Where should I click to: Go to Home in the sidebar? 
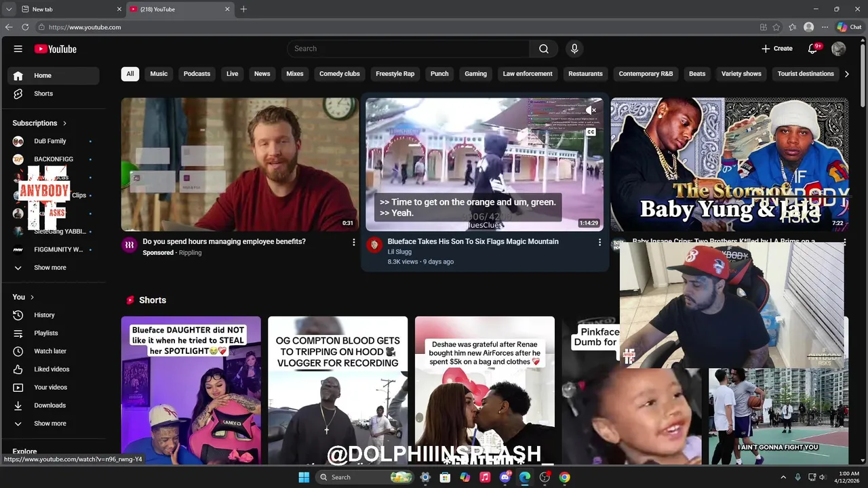[54, 76]
